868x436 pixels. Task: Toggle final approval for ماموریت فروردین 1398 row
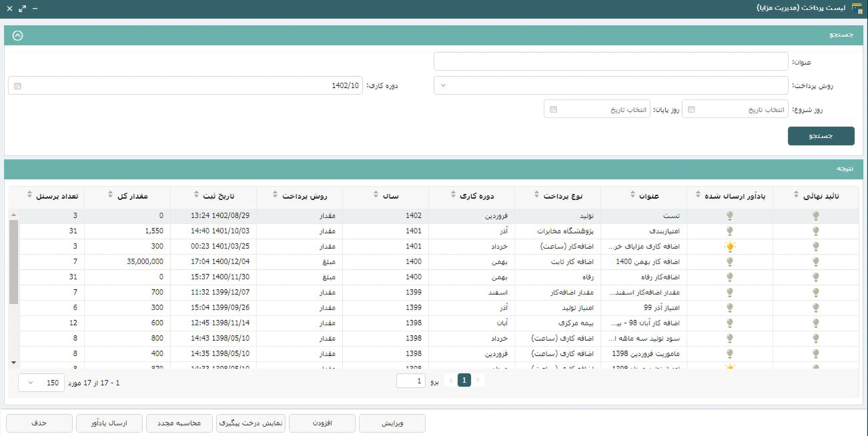[816, 354]
